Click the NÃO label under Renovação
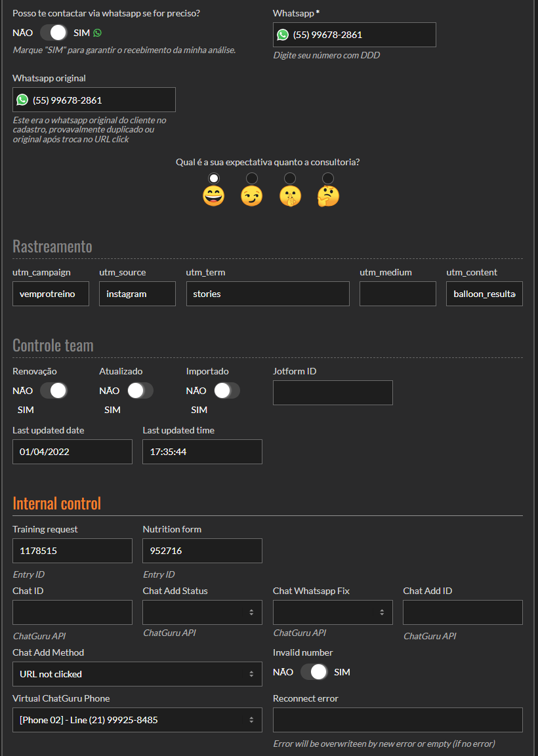This screenshot has width=538, height=756. [23, 391]
